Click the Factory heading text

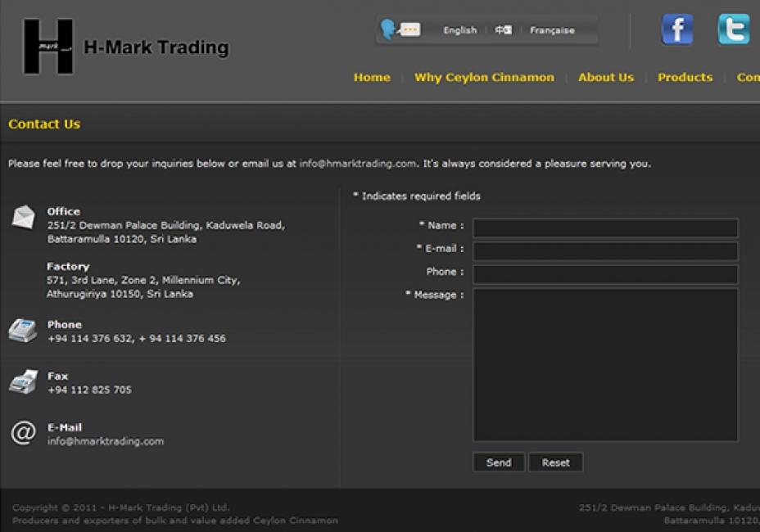click(x=68, y=266)
